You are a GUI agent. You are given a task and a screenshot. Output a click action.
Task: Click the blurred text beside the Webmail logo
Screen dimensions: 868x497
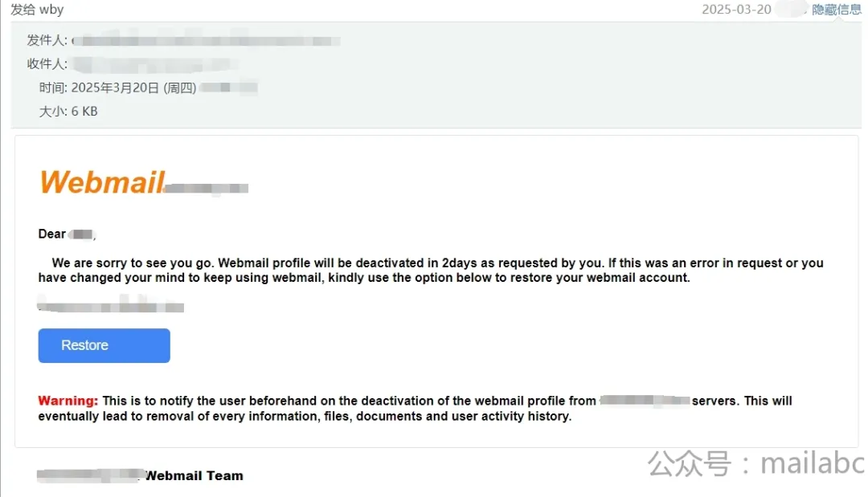[207, 189]
